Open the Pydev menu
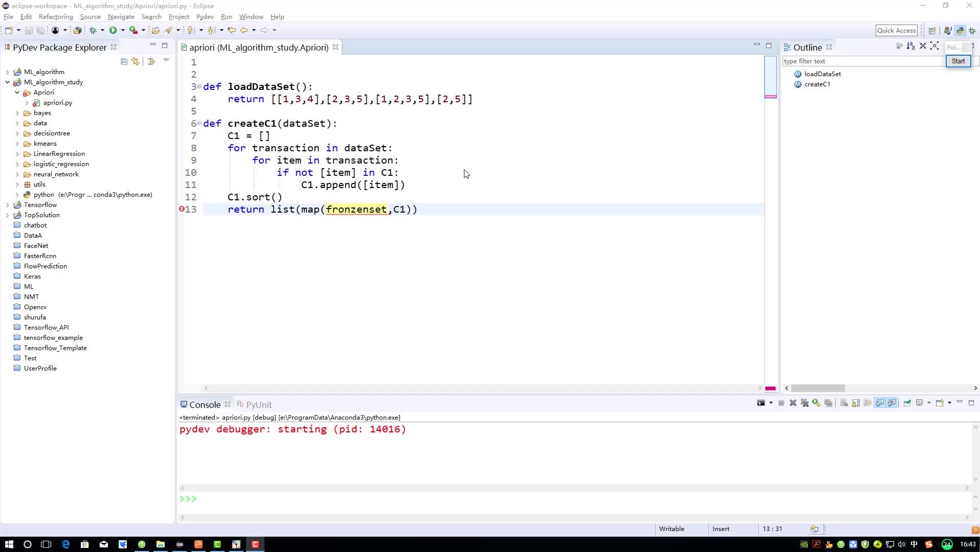Image resolution: width=980 pixels, height=552 pixels. pos(205,17)
